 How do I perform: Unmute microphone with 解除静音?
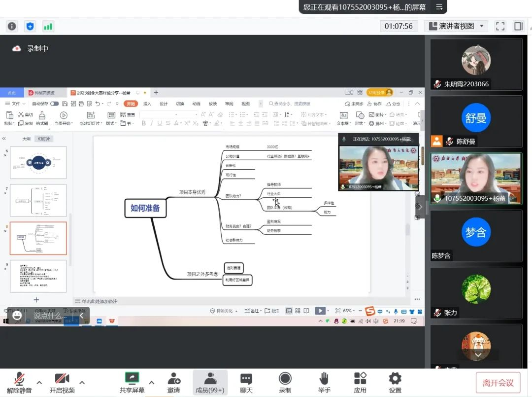point(19,382)
